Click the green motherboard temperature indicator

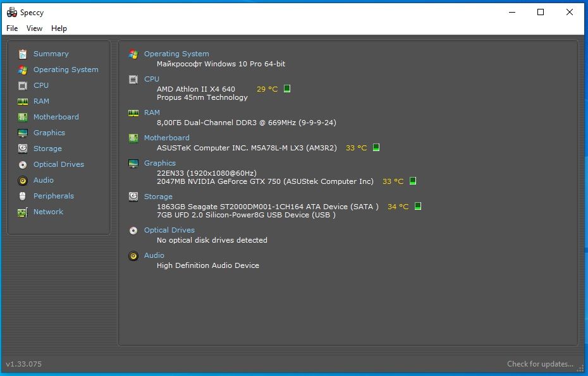click(x=376, y=147)
